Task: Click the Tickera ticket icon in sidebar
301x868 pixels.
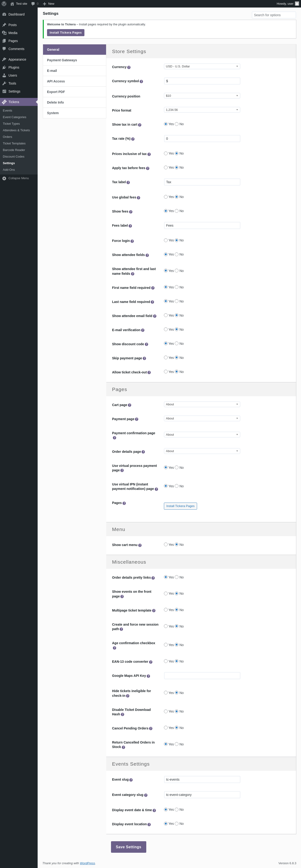Action: click(4, 102)
